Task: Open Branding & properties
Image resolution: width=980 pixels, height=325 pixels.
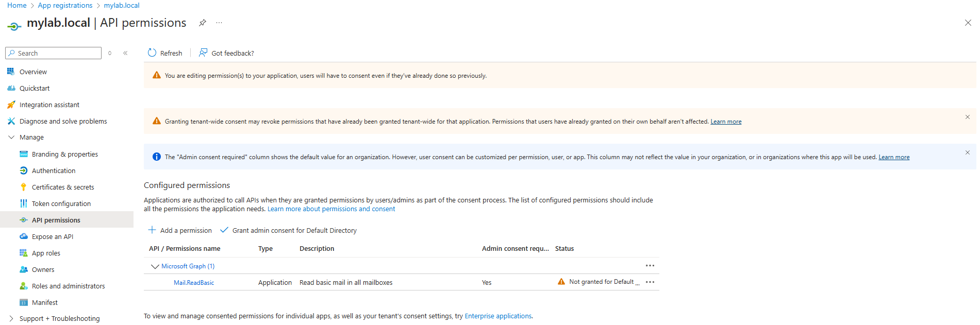Action: click(x=64, y=153)
